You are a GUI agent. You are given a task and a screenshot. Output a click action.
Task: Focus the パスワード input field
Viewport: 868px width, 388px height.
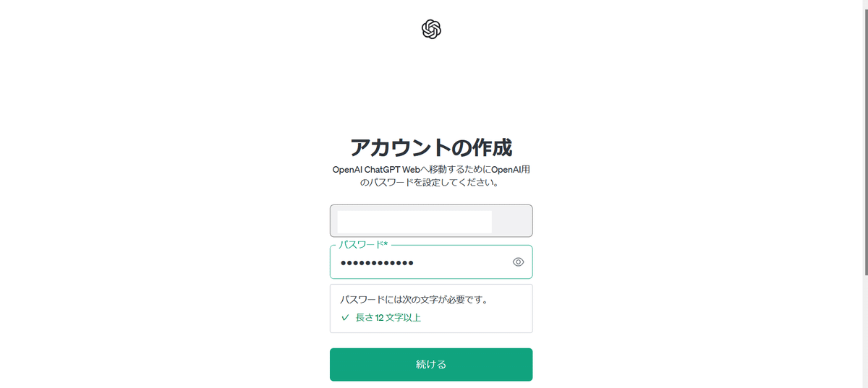[x=431, y=262]
